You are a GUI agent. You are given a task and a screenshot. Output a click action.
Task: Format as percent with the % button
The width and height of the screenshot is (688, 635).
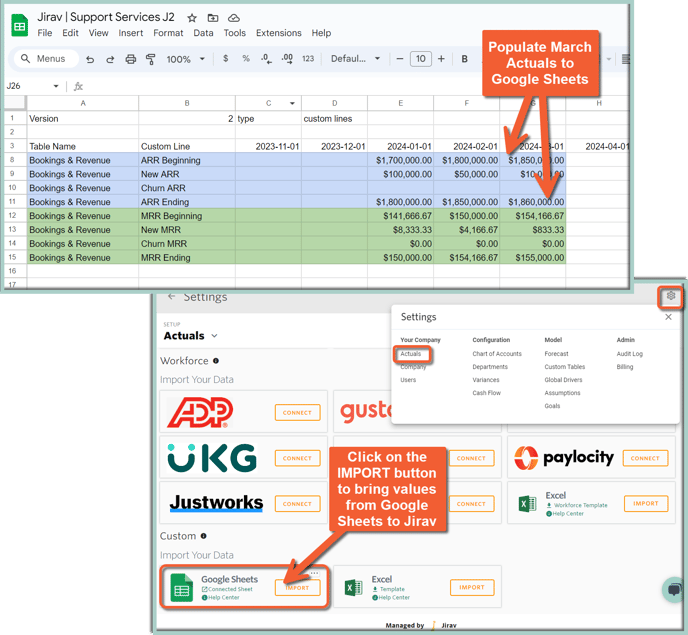click(x=246, y=58)
